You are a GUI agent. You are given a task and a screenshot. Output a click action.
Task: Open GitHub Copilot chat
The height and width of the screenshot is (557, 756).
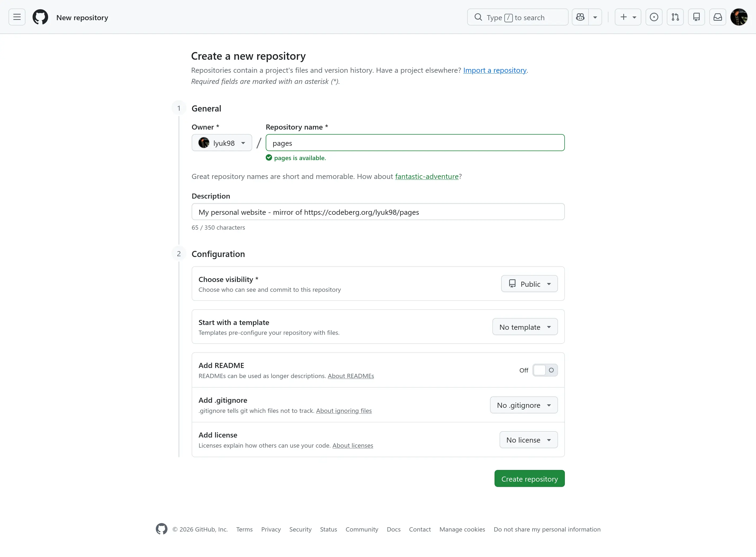pyautogui.click(x=580, y=17)
